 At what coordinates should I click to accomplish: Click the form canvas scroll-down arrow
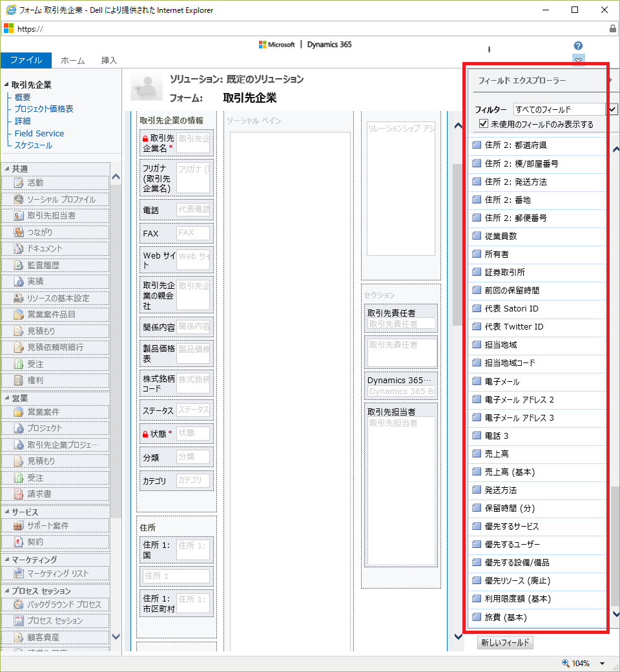(458, 636)
